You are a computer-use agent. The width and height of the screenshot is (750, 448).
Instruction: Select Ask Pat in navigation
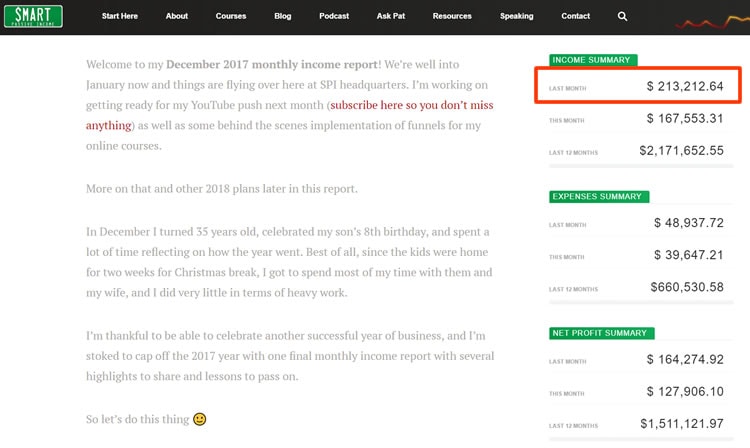tap(390, 16)
